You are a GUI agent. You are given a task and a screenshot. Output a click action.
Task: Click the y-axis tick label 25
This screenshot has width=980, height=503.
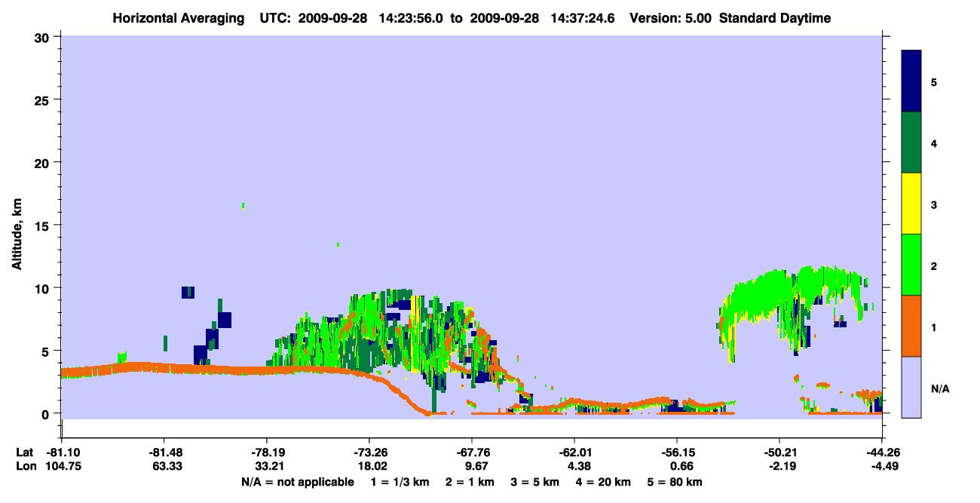(44, 100)
